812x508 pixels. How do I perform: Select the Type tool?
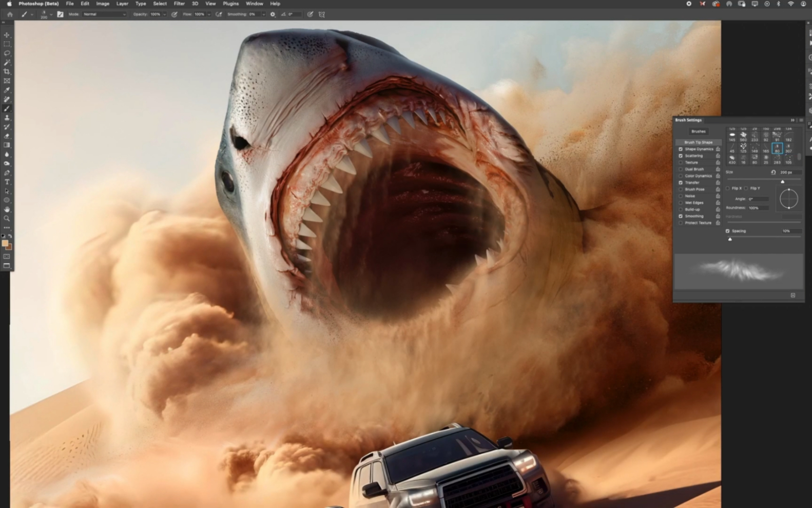click(x=7, y=182)
